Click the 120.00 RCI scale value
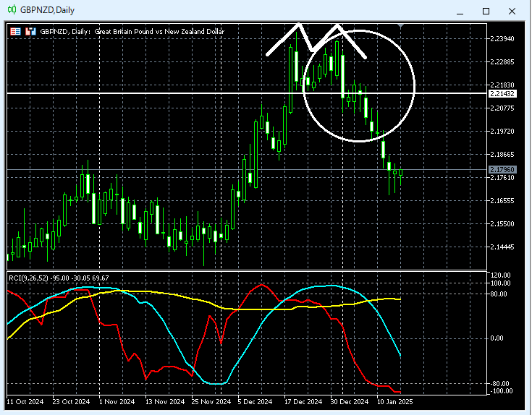The width and height of the screenshot is (532, 415). (x=500, y=275)
